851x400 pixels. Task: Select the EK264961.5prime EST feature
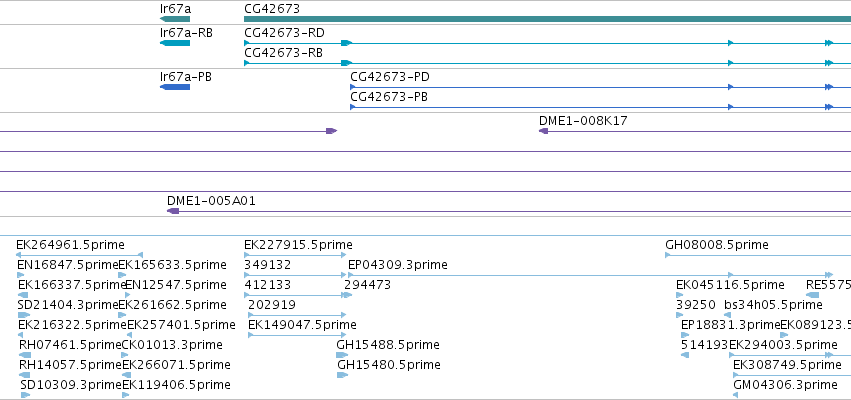79,255
